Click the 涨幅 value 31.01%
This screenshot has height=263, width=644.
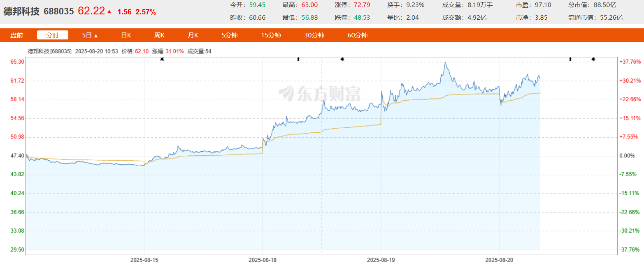click(x=174, y=51)
